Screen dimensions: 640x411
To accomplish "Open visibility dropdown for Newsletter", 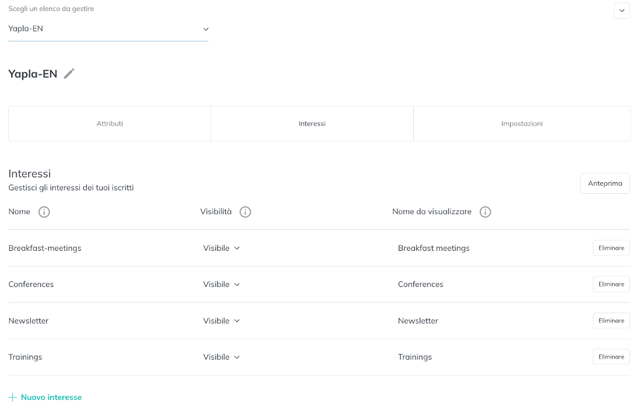I will 221,321.
